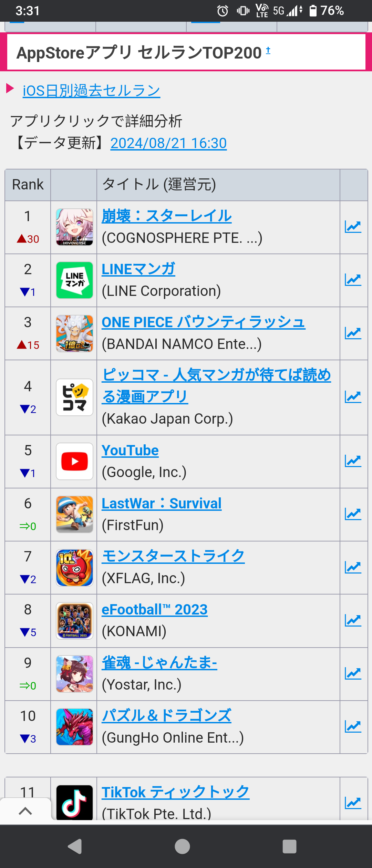Tap the ピッコマ app icon thumbnail
The width and height of the screenshot is (372, 868).
(x=75, y=397)
